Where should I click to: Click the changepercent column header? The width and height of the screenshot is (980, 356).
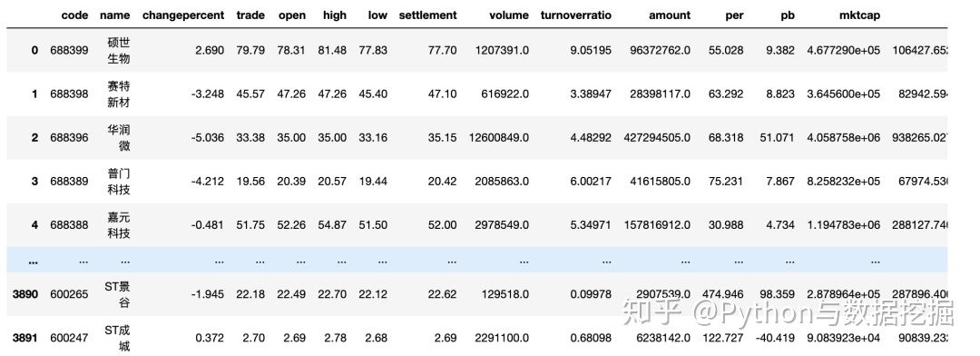(x=183, y=15)
